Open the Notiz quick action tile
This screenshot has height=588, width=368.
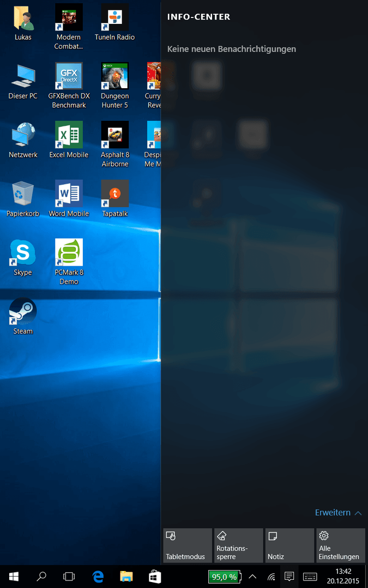289,546
